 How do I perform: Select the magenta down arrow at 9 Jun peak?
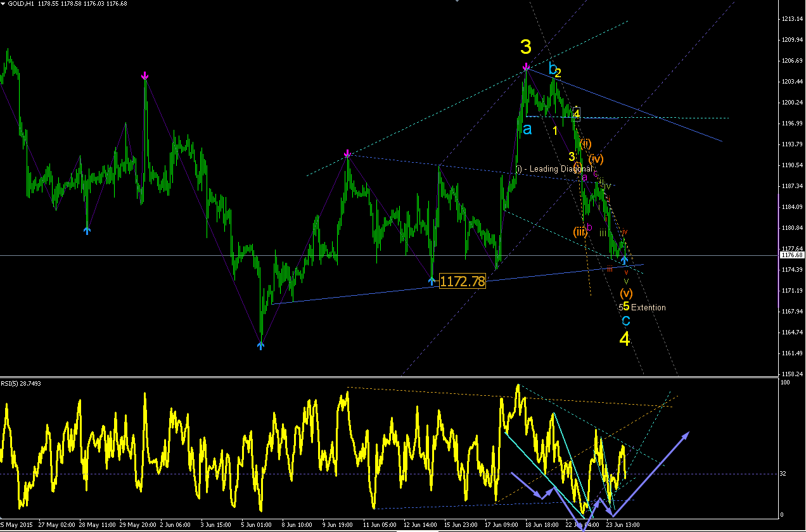click(x=347, y=154)
